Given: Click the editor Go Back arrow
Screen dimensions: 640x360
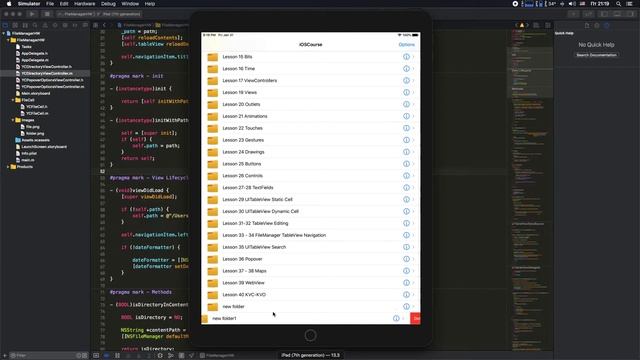Looking at the screenshot, I should coord(104,25).
